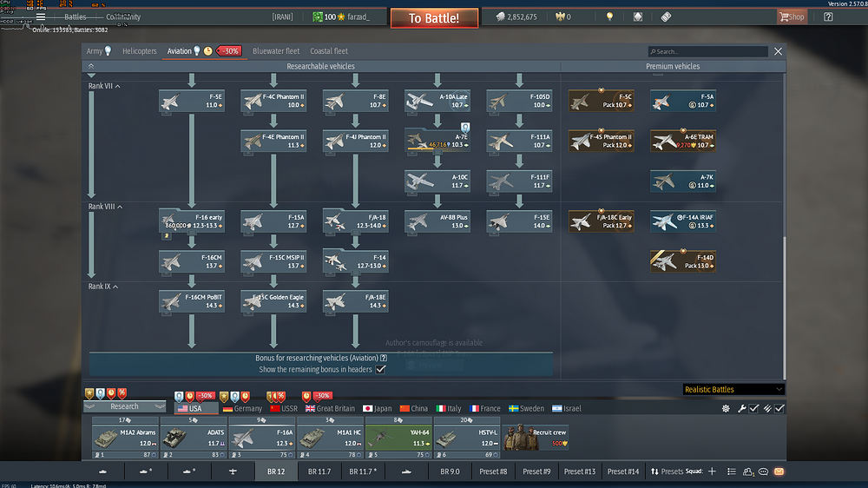
Task: Select the Sweden nation tab
Action: (x=529, y=408)
